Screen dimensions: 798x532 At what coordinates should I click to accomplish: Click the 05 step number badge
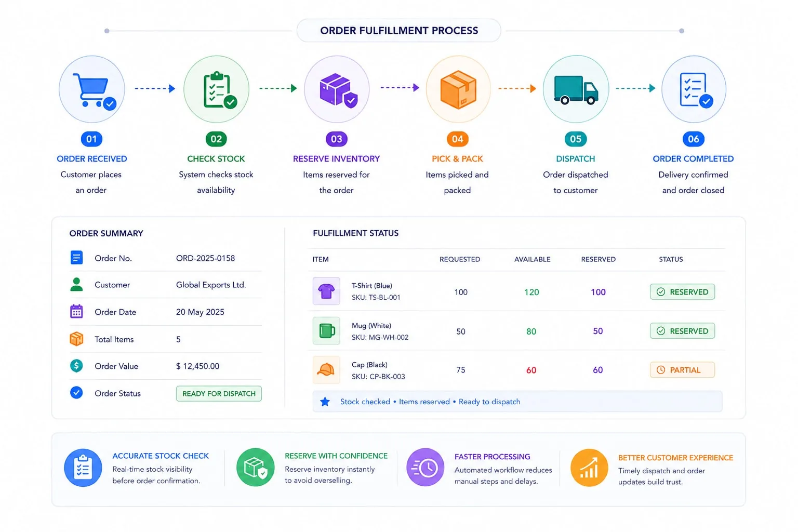coord(576,139)
